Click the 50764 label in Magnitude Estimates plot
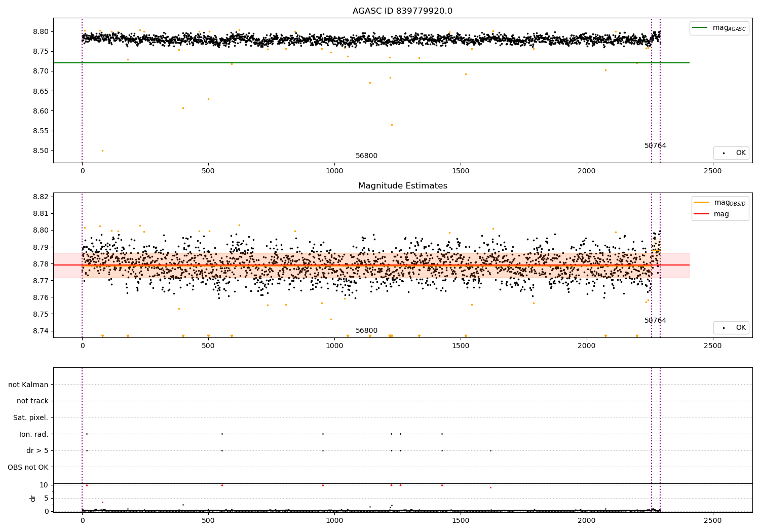The height and width of the screenshot is (532, 760). pyautogui.click(x=655, y=321)
